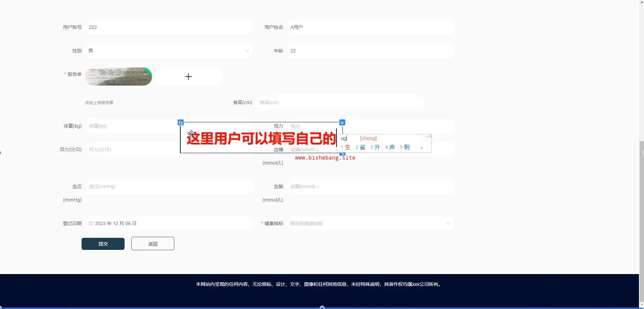Click the footer copyright notice text
This screenshot has width=644, height=309.
(319, 284)
